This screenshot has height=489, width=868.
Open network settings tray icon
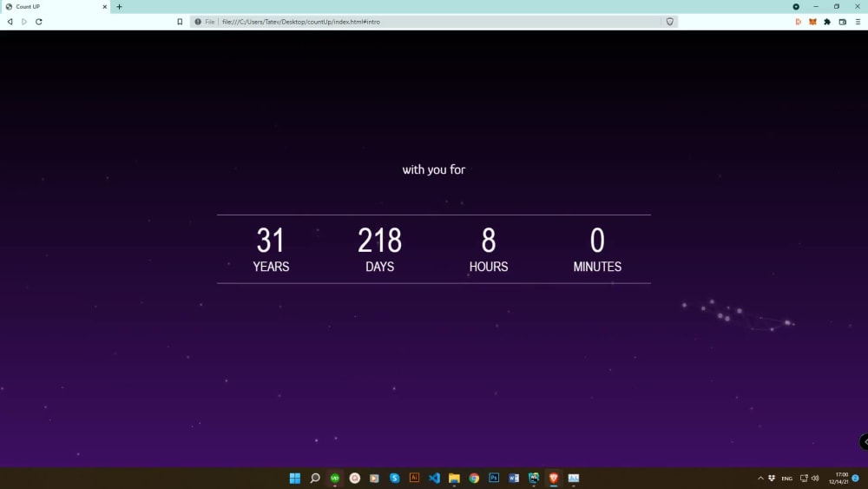click(804, 478)
